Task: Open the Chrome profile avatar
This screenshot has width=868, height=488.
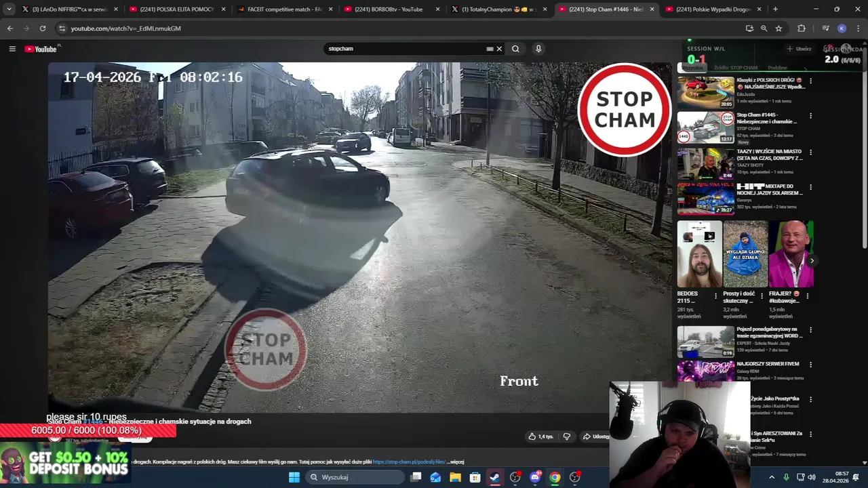Action: pos(842,28)
